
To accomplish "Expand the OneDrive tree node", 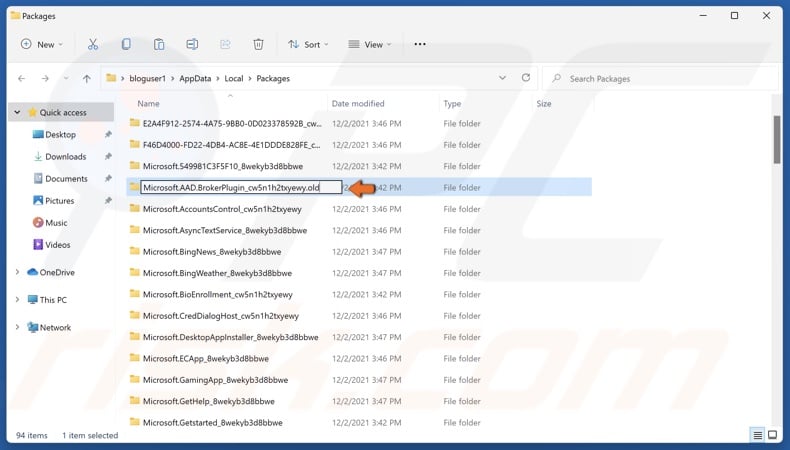I will coord(17,272).
